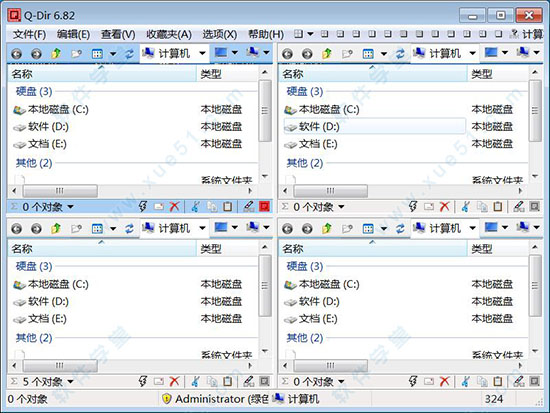Go up one folder in top-left pane
The width and height of the screenshot is (550, 413).
[56, 53]
